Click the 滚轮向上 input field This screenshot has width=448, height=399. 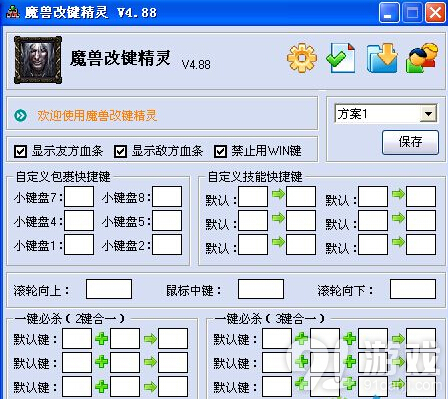pos(109,289)
